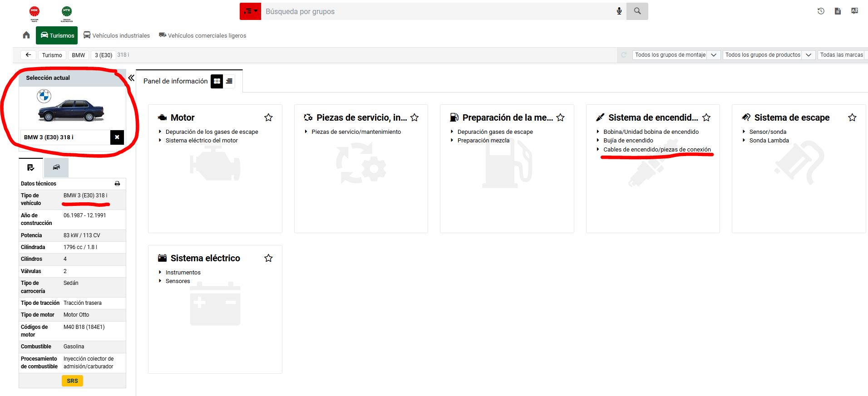This screenshot has width=868, height=396.
Task: Toggle the Sistema de escape favorite star
Action: pyautogui.click(x=852, y=117)
